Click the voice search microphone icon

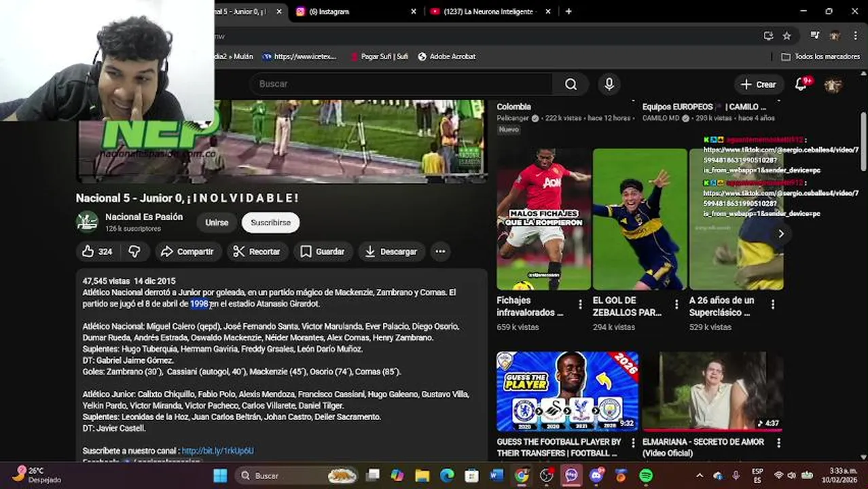609,84
